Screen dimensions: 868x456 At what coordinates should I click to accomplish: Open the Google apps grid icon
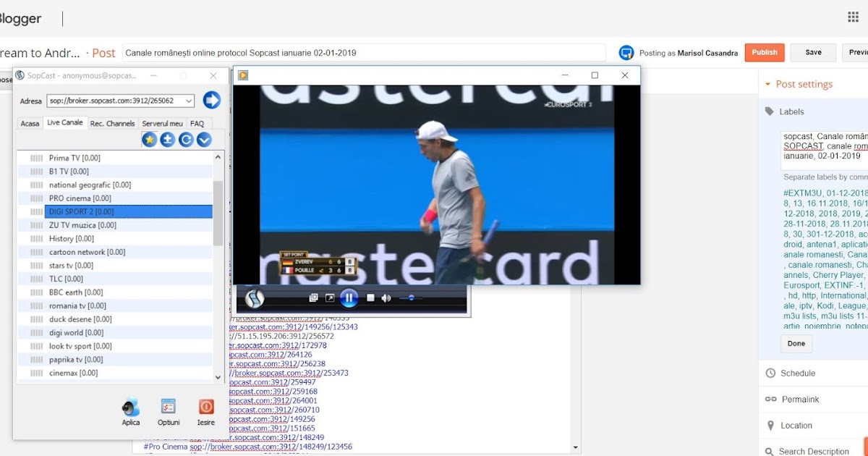[853, 17]
